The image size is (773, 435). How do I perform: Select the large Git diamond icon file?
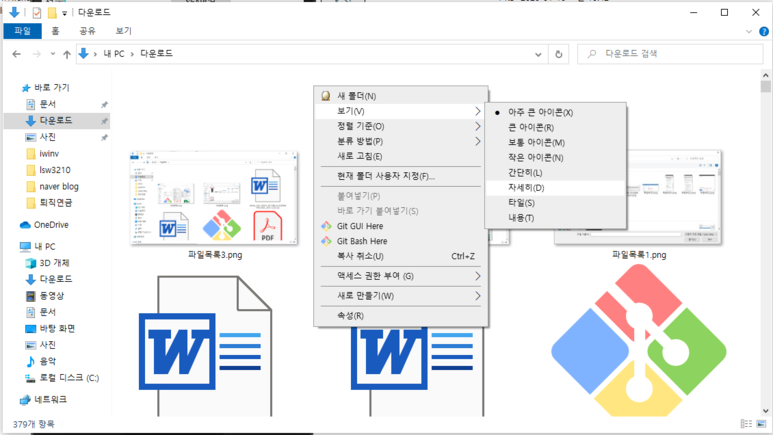point(638,340)
